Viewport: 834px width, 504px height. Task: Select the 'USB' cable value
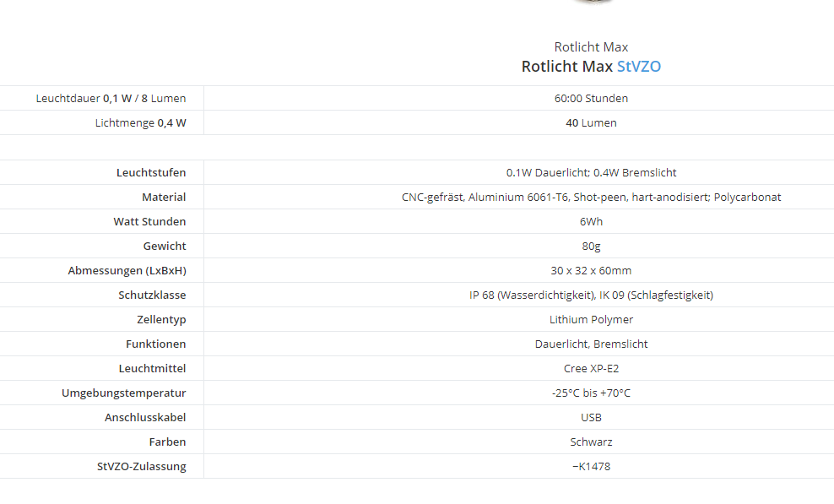point(591,418)
